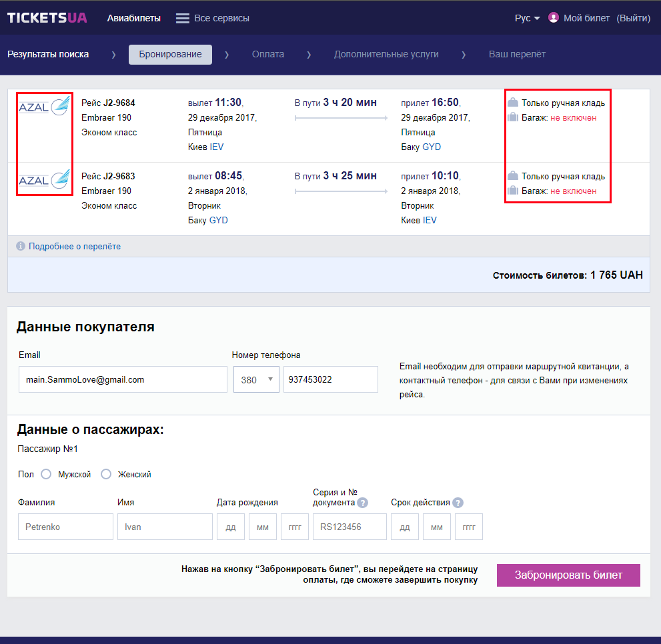Screen dimensions: 661x644
Task: Select Мужской gender radio button
Action: [46, 475]
